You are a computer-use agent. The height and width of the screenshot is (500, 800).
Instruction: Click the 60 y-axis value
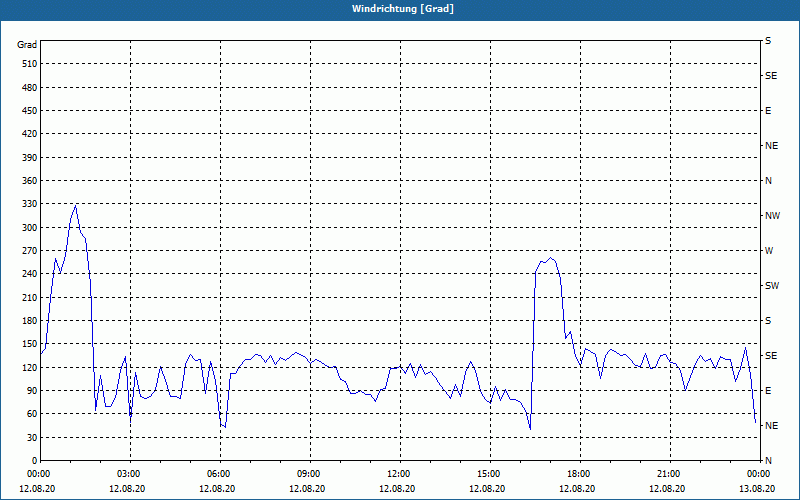click(x=32, y=414)
